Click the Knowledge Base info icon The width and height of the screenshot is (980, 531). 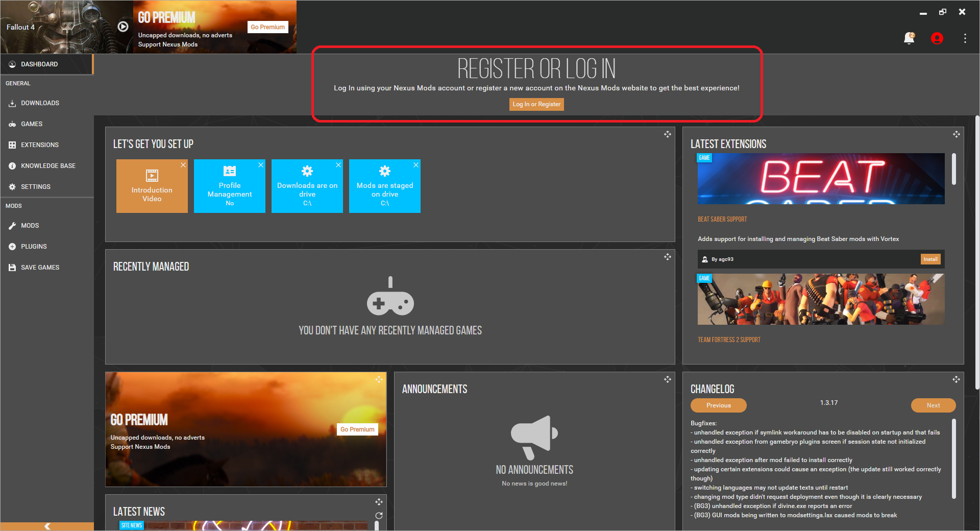(12, 166)
